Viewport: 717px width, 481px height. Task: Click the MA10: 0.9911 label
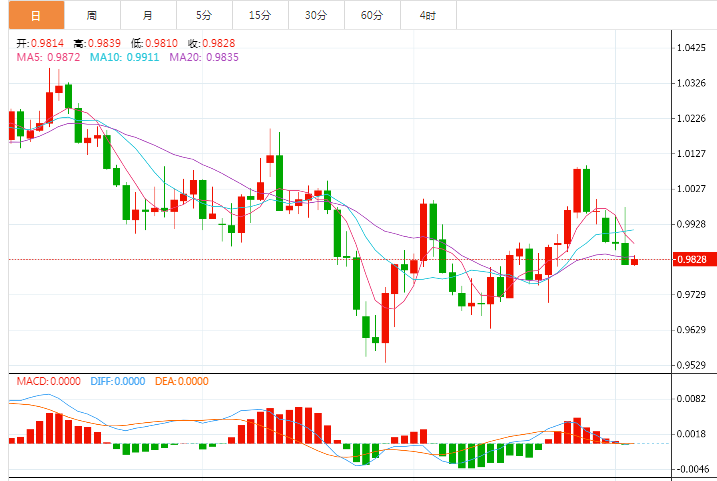point(124,57)
